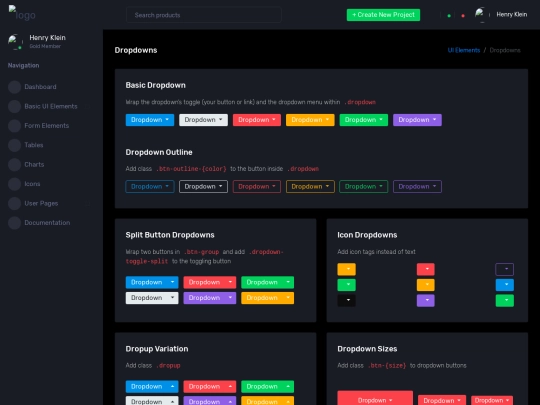540x405 pixels.
Task: Open the purple Basic Dropdown button
Action: pyautogui.click(x=417, y=120)
